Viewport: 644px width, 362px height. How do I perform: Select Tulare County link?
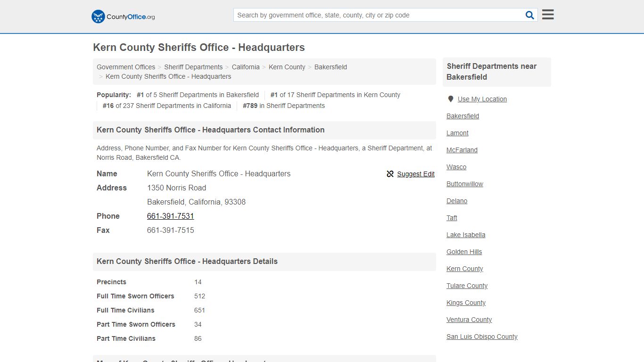point(467,286)
